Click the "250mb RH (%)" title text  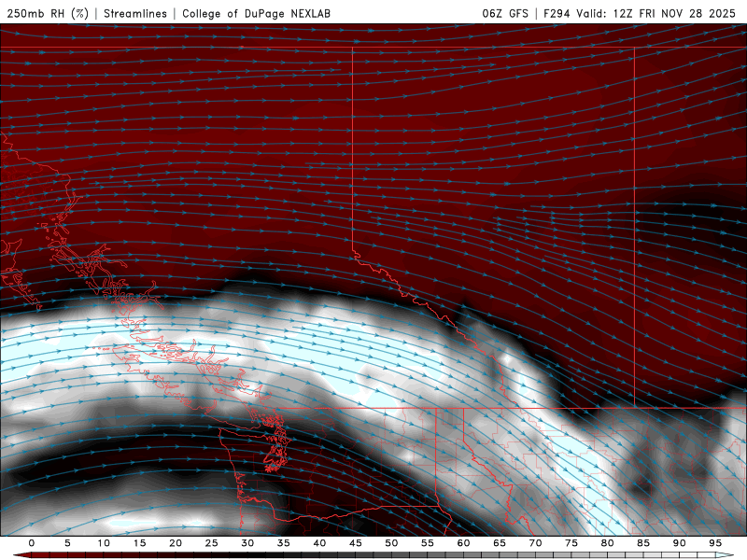tap(48, 14)
